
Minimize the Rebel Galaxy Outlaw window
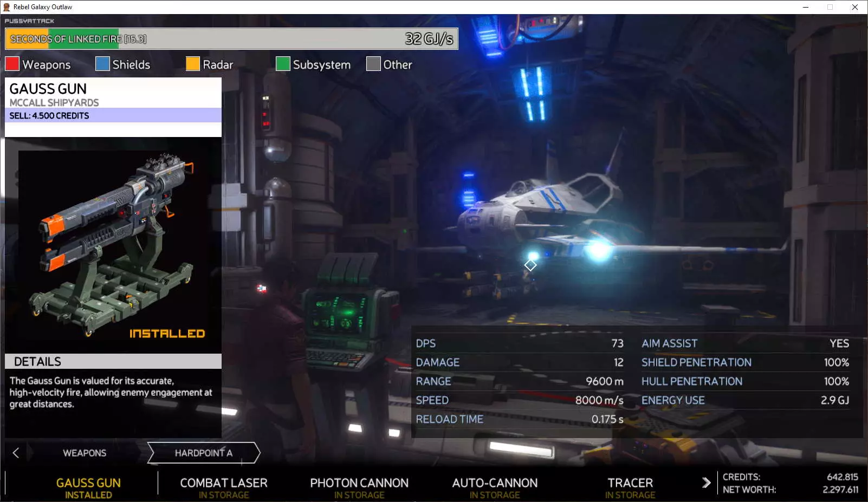[x=806, y=7]
